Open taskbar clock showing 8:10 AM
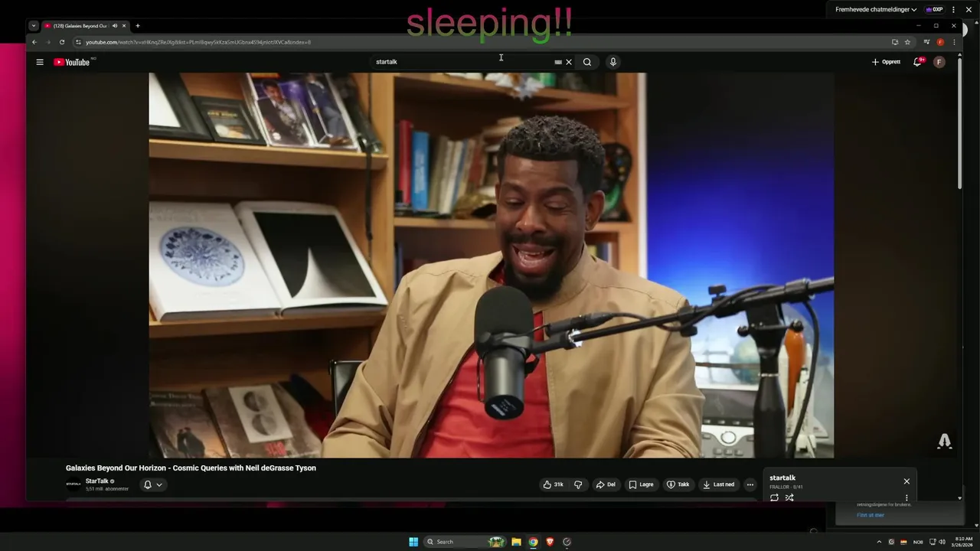The image size is (980, 551). [963, 542]
